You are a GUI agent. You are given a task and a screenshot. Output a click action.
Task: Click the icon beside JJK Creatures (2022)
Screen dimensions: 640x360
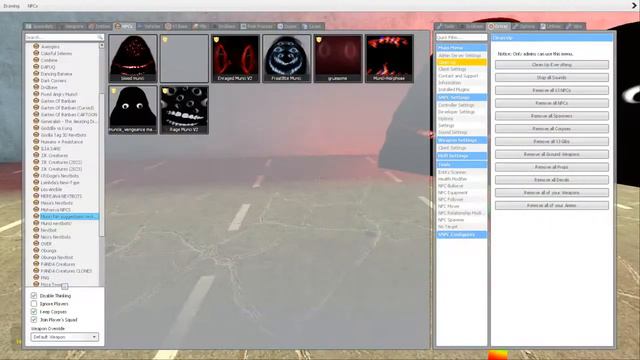pyautogui.click(x=36, y=162)
